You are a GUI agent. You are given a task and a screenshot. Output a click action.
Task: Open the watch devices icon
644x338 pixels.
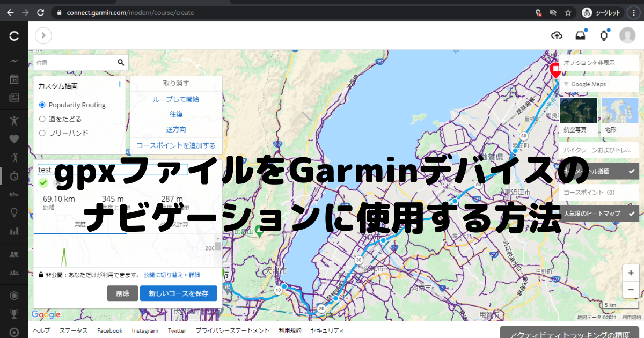[603, 35]
